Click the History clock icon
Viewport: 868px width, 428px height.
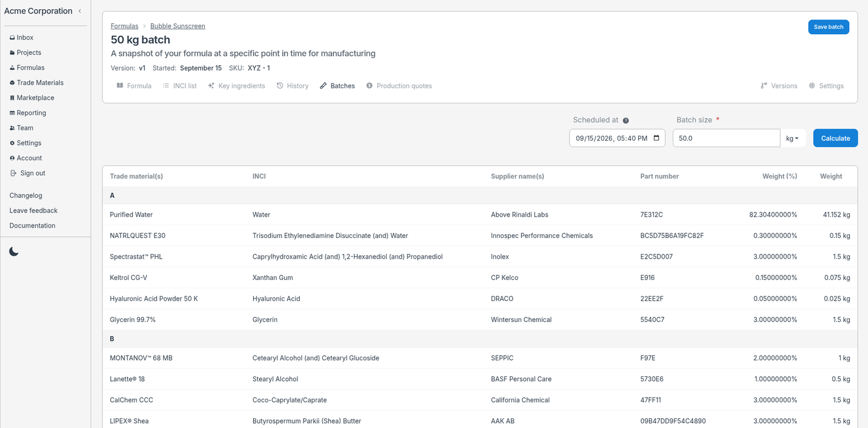pos(280,86)
